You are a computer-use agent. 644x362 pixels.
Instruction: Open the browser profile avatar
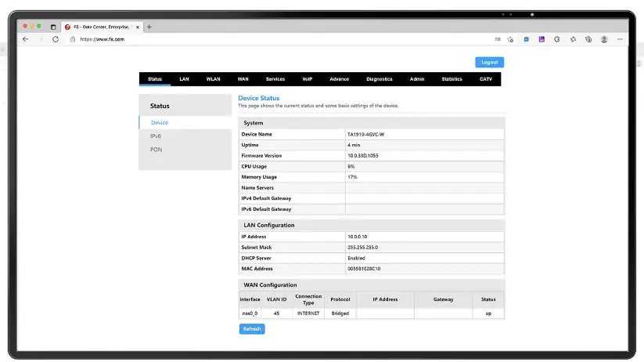pyautogui.click(x=604, y=39)
